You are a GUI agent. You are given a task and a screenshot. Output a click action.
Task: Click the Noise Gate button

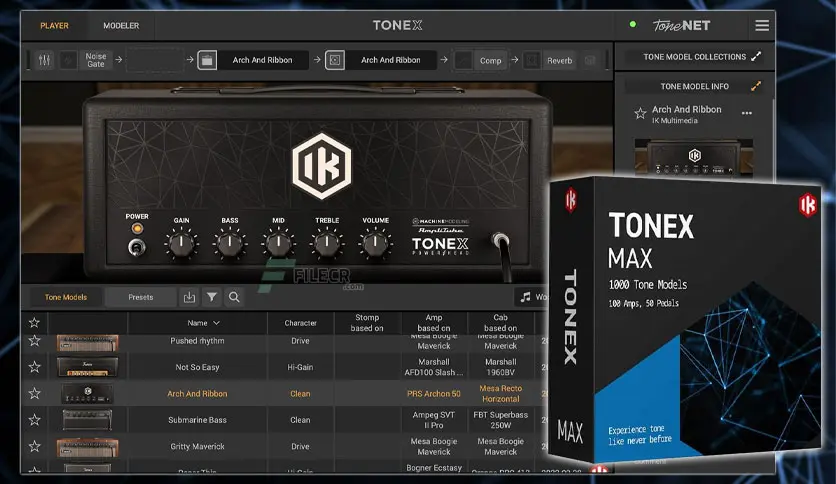point(95,60)
